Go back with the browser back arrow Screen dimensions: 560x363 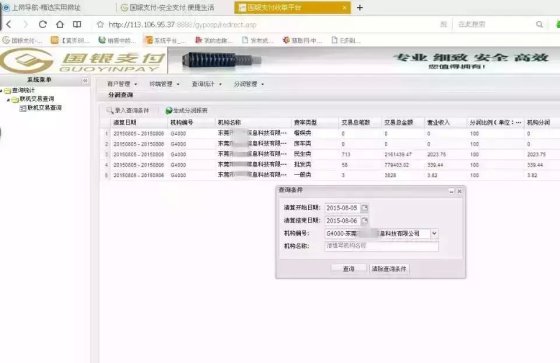point(9,24)
